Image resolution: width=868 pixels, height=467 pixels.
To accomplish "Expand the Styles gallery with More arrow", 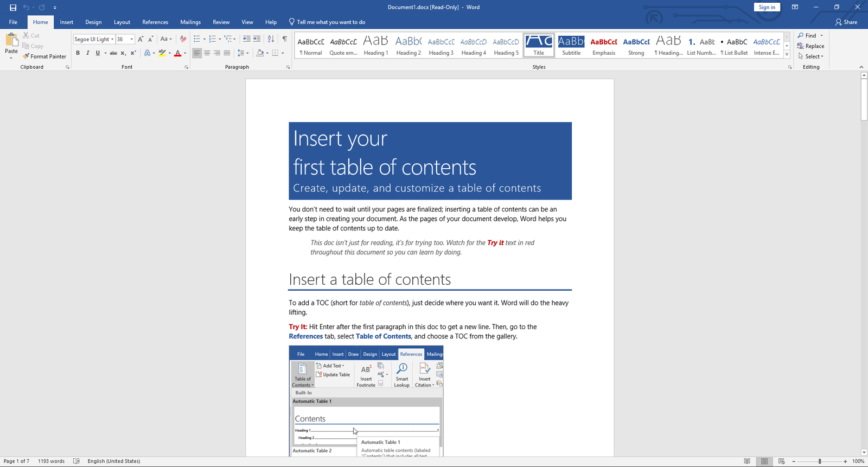I will point(787,55).
